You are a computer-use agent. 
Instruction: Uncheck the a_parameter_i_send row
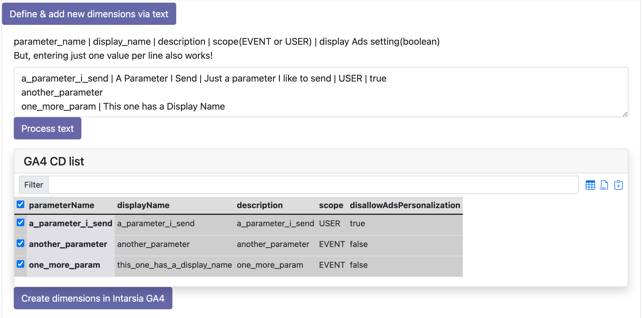coord(20,223)
